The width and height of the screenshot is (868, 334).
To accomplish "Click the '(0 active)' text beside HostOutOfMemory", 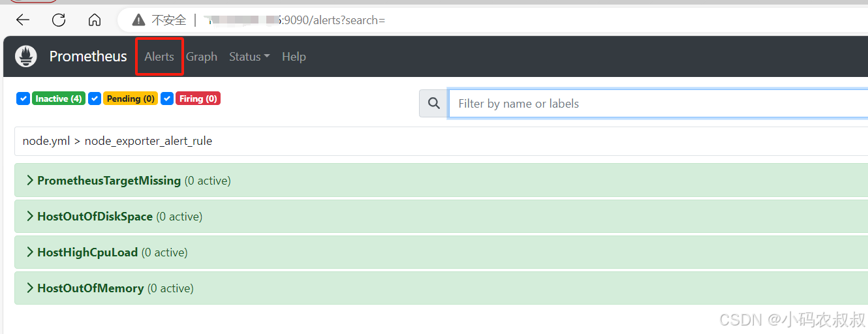I will [x=170, y=288].
